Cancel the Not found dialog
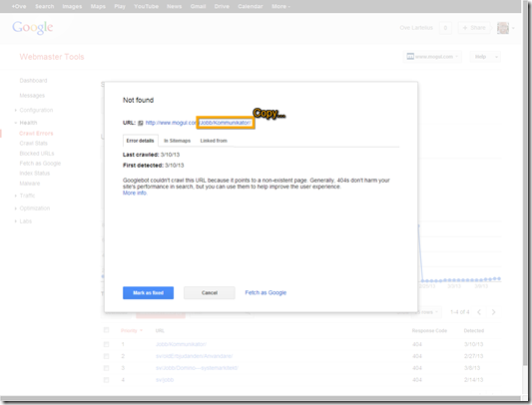The height and width of the screenshot is (405, 532). tap(210, 292)
